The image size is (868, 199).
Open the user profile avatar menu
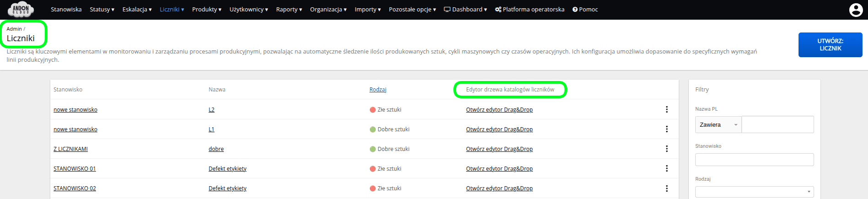click(856, 10)
